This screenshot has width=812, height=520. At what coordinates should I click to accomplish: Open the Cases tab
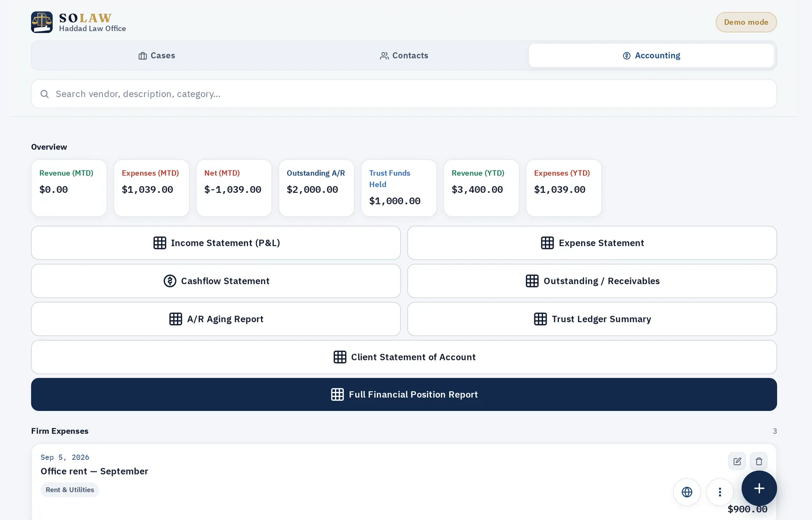click(x=156, y=55)
